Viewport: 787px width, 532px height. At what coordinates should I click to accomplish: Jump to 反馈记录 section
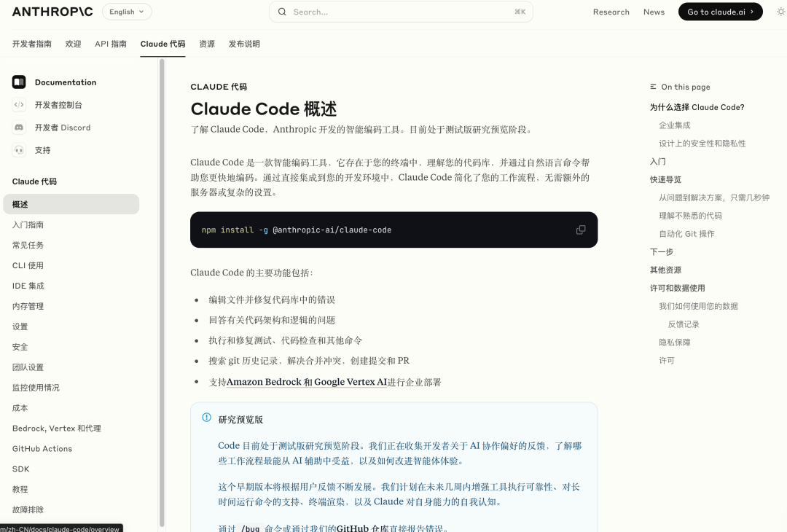pyautogui.click(x=684, y=324)
